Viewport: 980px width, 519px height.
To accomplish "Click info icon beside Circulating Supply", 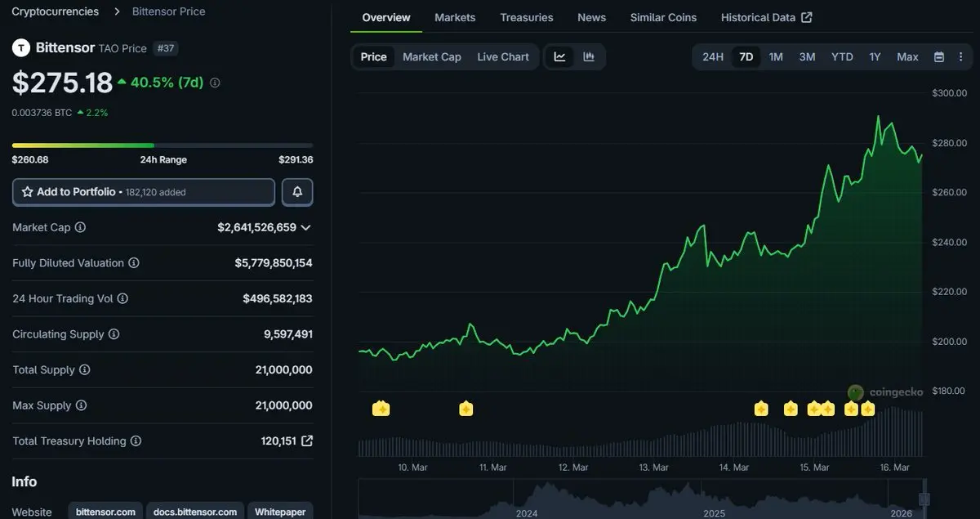I will [114, 334].
